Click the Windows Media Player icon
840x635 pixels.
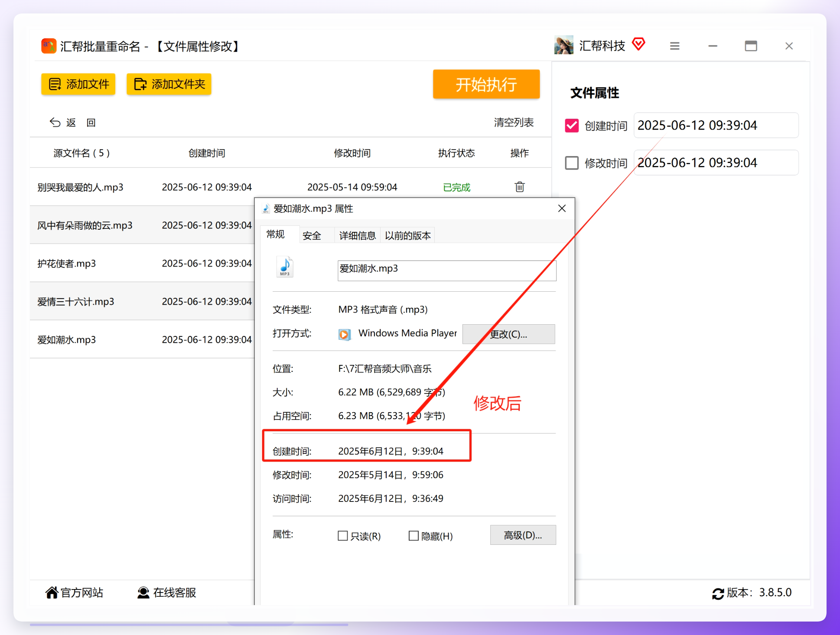[x=345, y=334]
